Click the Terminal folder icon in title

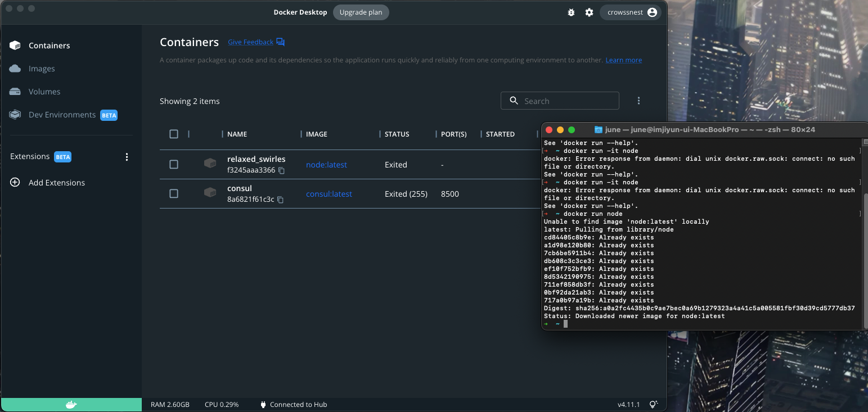coord(599,130)
